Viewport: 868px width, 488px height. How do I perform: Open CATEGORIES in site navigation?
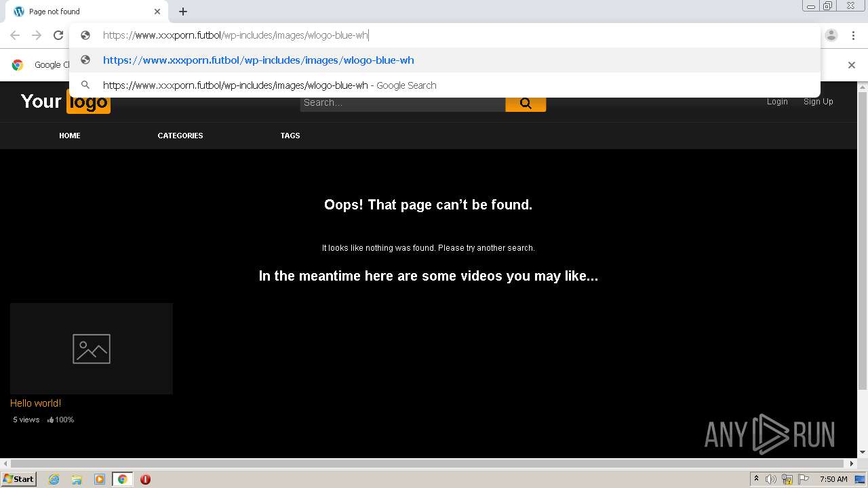[x=180, y=136]
